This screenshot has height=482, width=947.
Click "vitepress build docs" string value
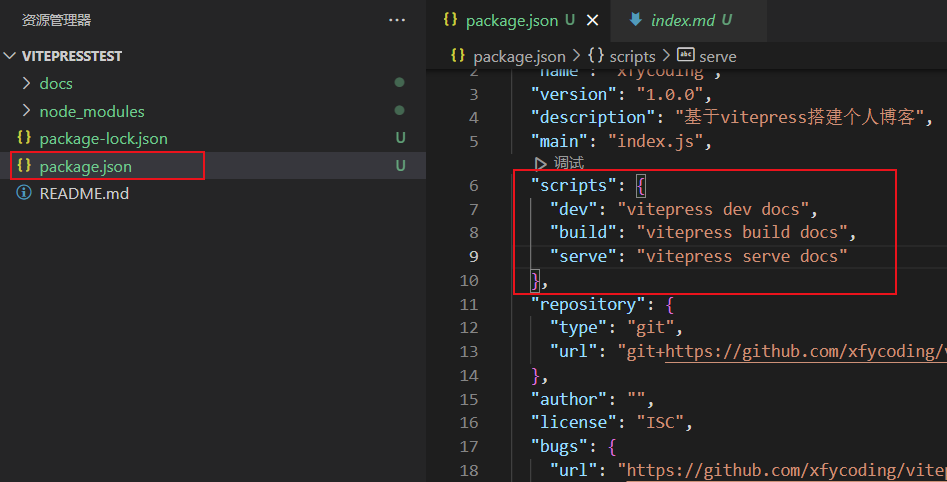[742, 233]
